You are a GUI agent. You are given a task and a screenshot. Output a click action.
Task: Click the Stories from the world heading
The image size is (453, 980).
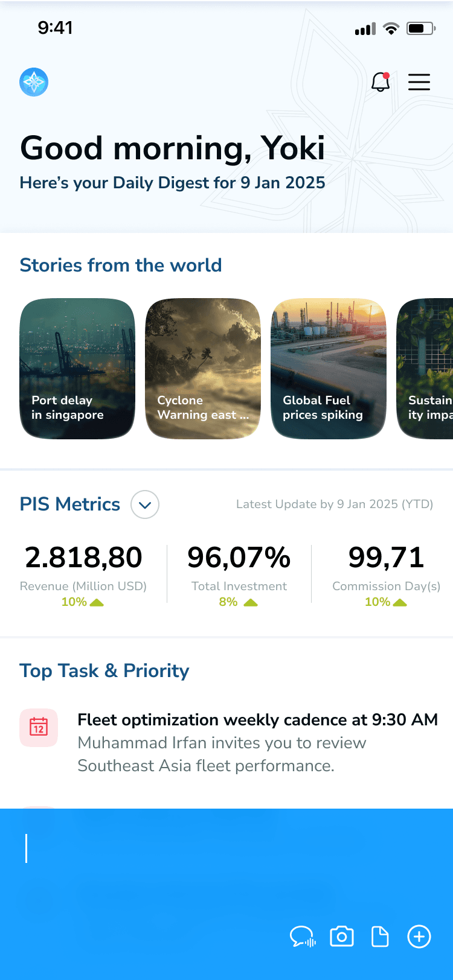tap(121, 266)
